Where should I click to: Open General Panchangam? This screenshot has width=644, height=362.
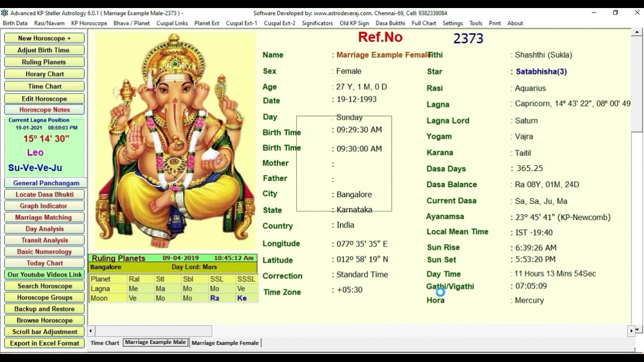tap(44, 183)
